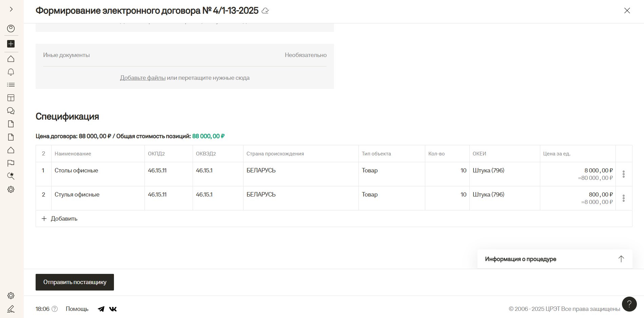Click the Помощь link in footer

click(x=77, y=309)
